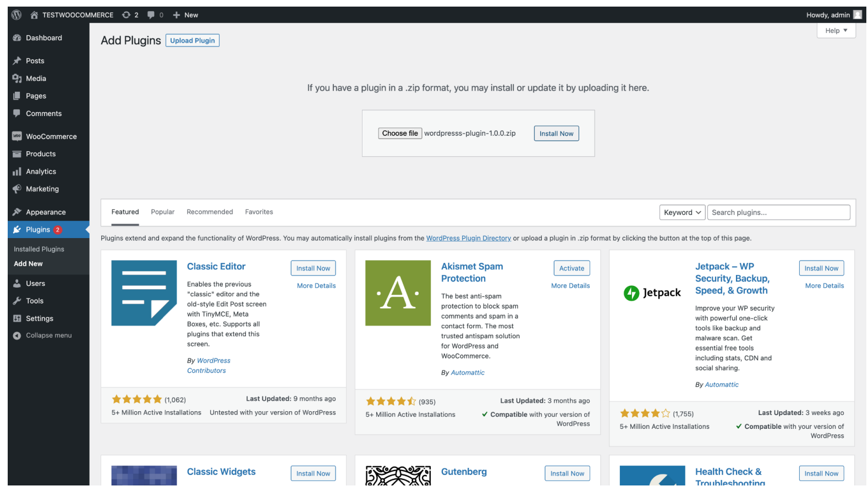Click the WooCommerce woo icon
The width and height of the screenshot is (868, 497).
click(x=17, y=136)
